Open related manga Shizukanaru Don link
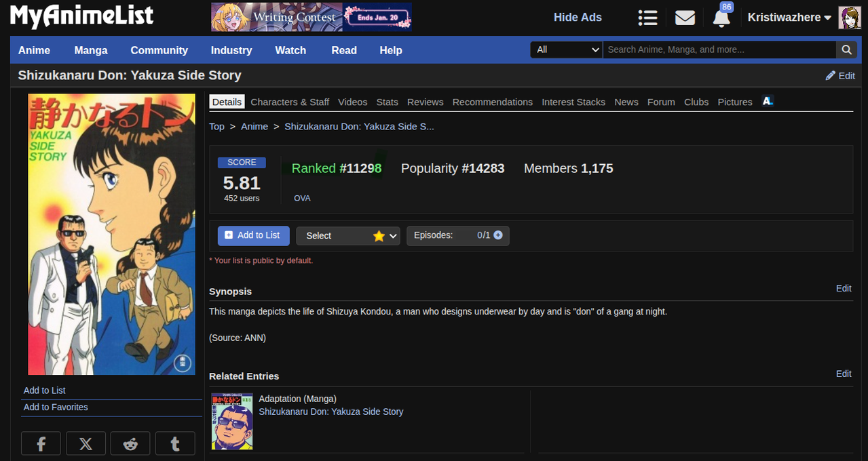This screenshot has width=868, height=461. pos(331,412)
